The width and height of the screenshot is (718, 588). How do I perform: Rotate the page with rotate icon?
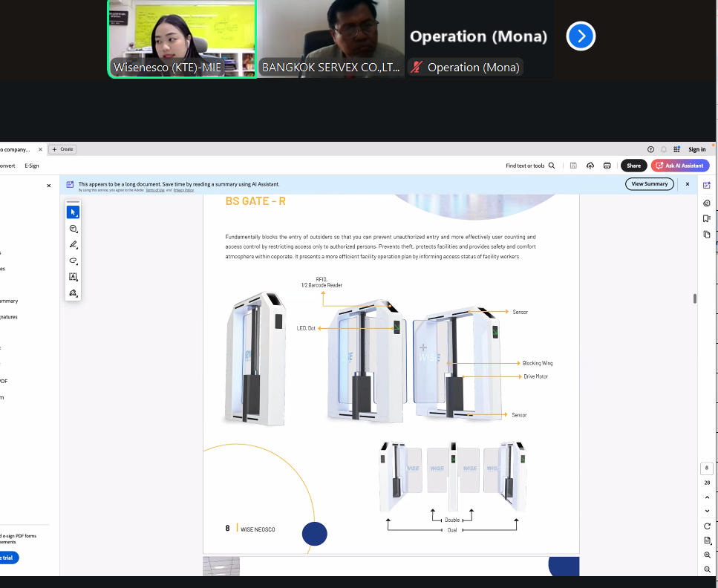(707, 526)
